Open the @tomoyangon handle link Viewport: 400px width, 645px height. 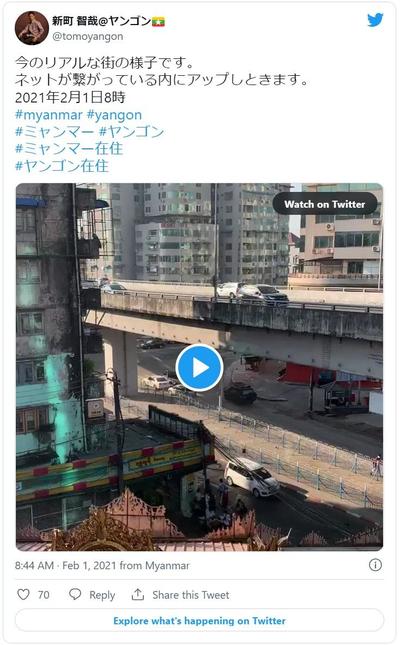tap(88, 37)
